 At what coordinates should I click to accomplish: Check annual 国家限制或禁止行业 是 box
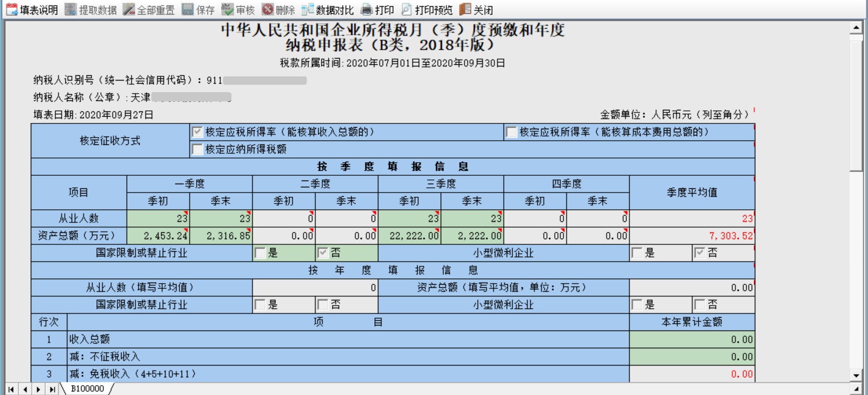tap(260, 305)
